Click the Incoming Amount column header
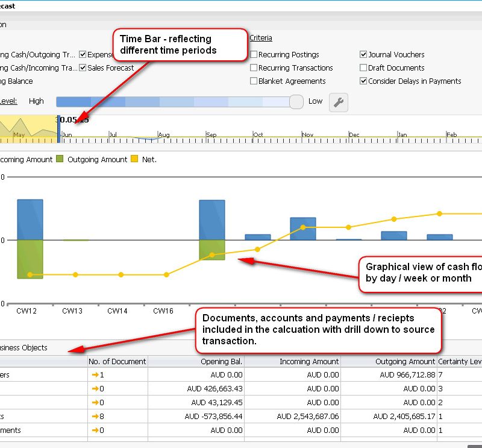The image size is (482, 448). pyautogui.click(x=292, y=361)
